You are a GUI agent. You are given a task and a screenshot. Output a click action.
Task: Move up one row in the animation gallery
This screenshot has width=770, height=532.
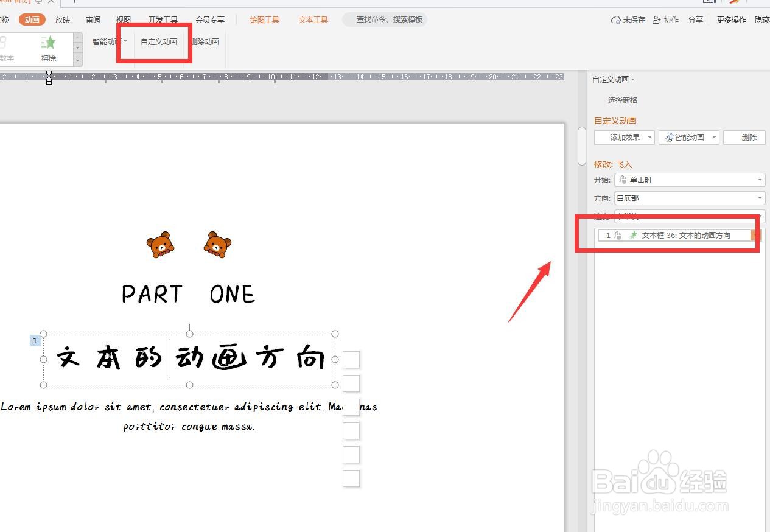tap(78, 37)
